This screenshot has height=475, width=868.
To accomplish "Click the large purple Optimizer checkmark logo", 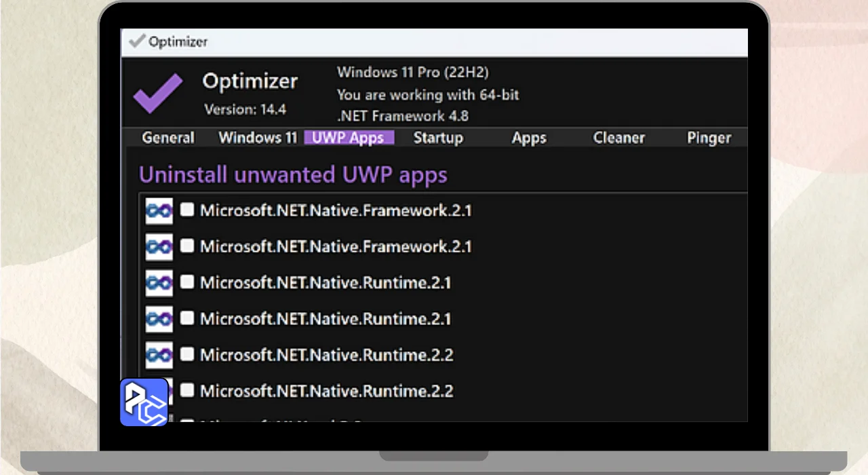I will click(157, 93).
